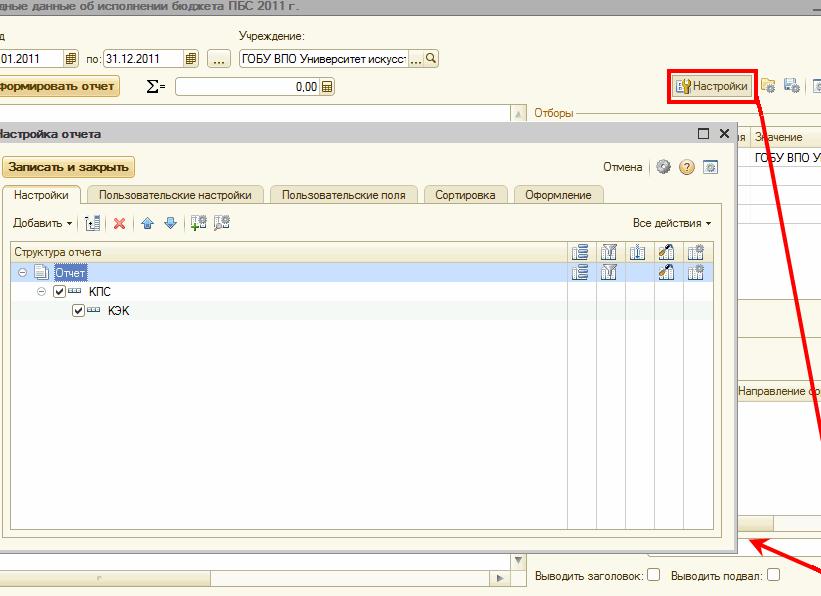Click conditional appearance brush icon in header

[667, 252]
